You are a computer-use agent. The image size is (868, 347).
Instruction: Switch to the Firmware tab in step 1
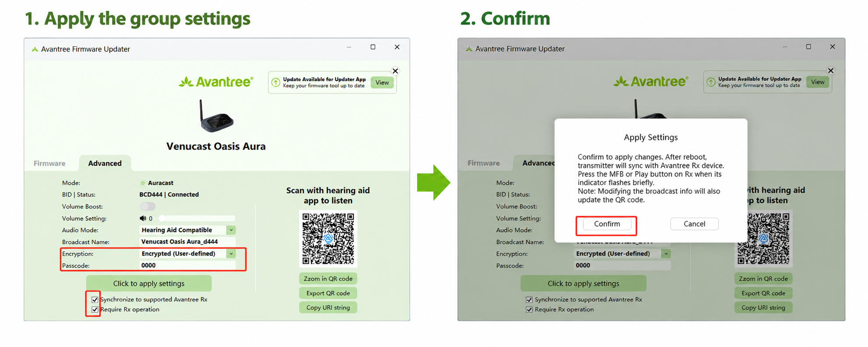(x=49, y=164)
